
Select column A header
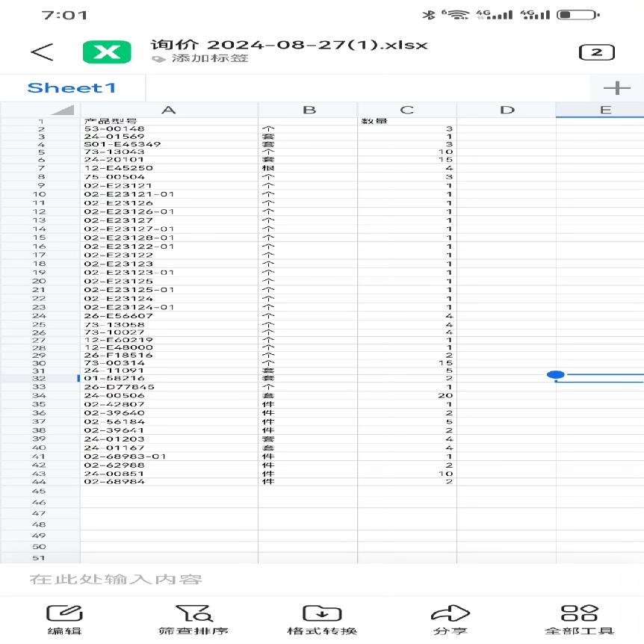coord(169,110)
